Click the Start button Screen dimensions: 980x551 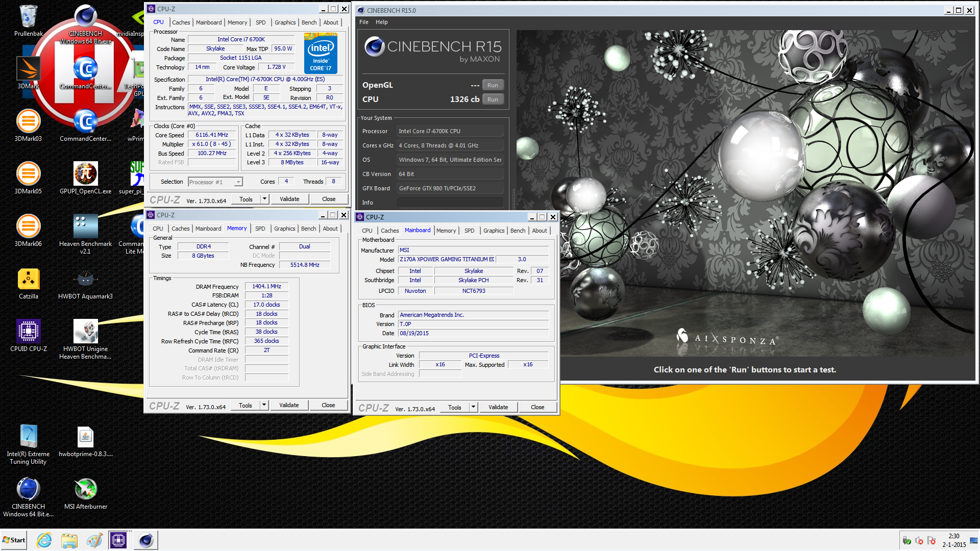(x=14, y=540)
